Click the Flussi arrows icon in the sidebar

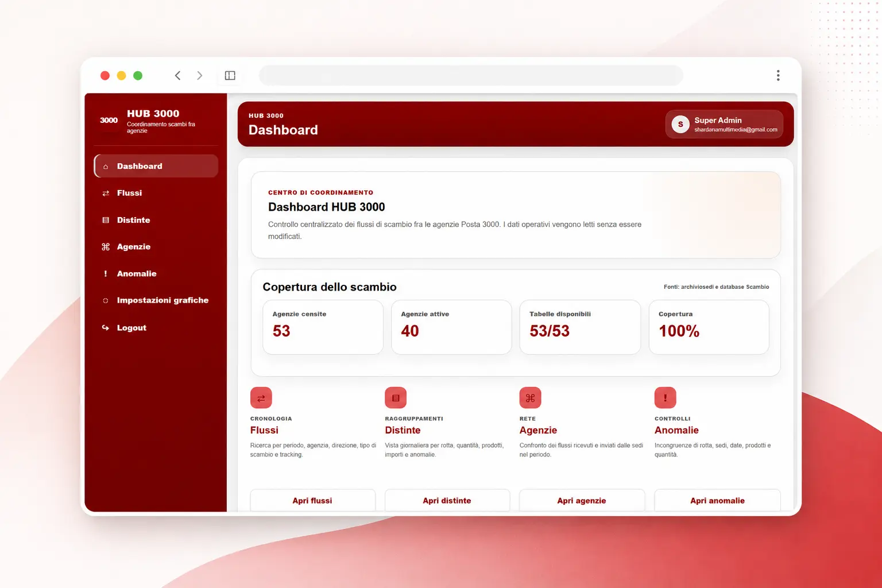106,194
